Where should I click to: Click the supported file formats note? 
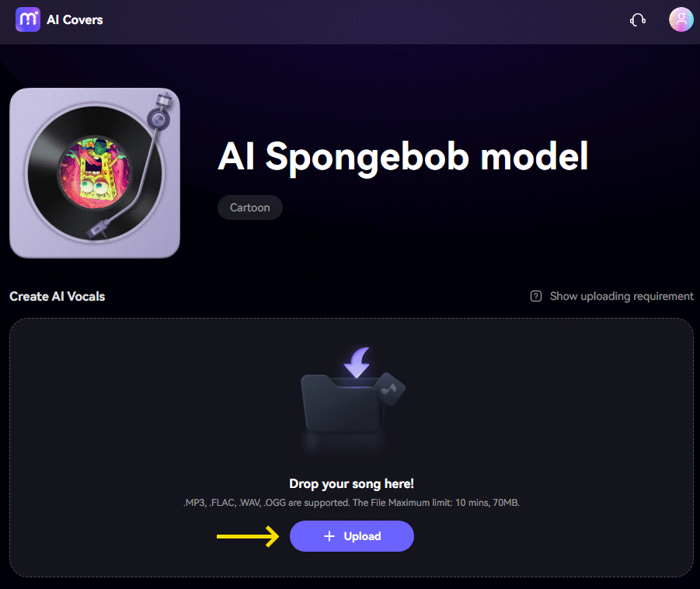[351, 503]
